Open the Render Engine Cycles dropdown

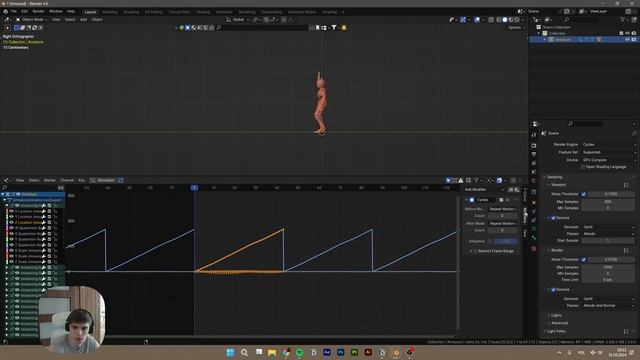pos(609,144)
